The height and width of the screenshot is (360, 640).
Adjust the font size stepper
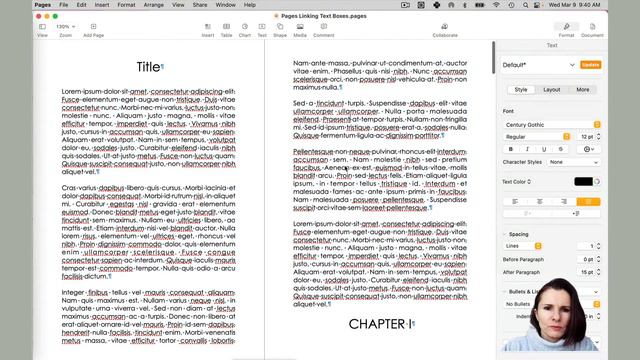coord(598,137)
